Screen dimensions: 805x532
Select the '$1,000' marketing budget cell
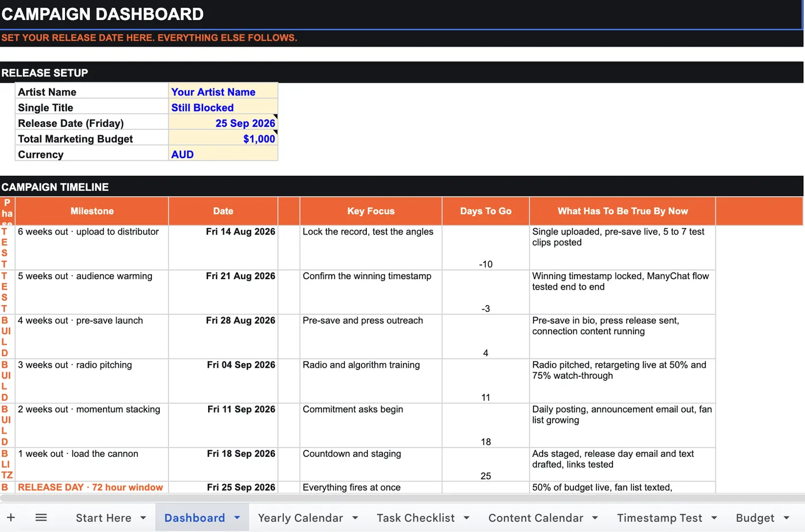tap(223, 138)
